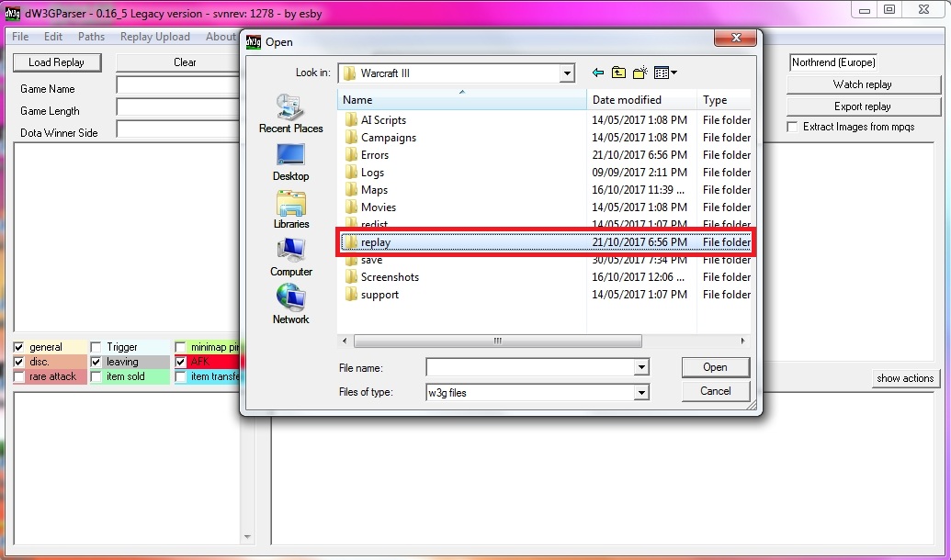Image resolution: width=951 pixels, height=560 pixels.
Task: Sort by Date modified column header
Action: pyautogui.click(x=641, y=100)
